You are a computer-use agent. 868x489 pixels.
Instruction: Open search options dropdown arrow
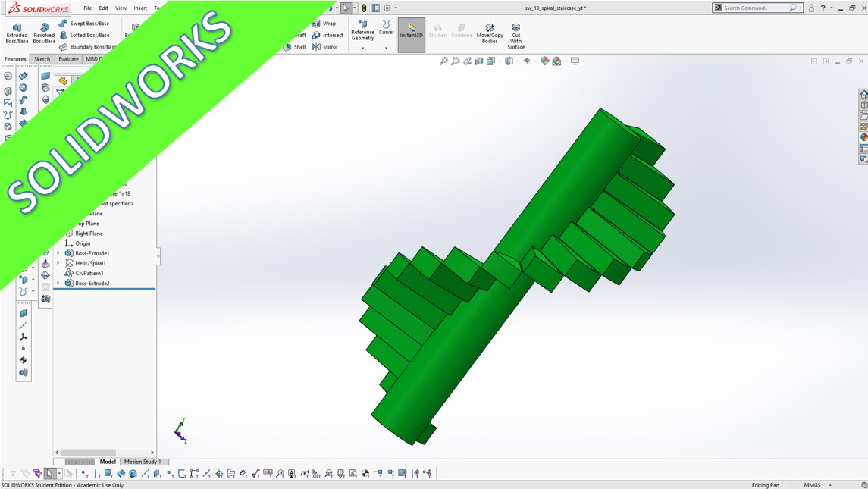click(801, 8)
